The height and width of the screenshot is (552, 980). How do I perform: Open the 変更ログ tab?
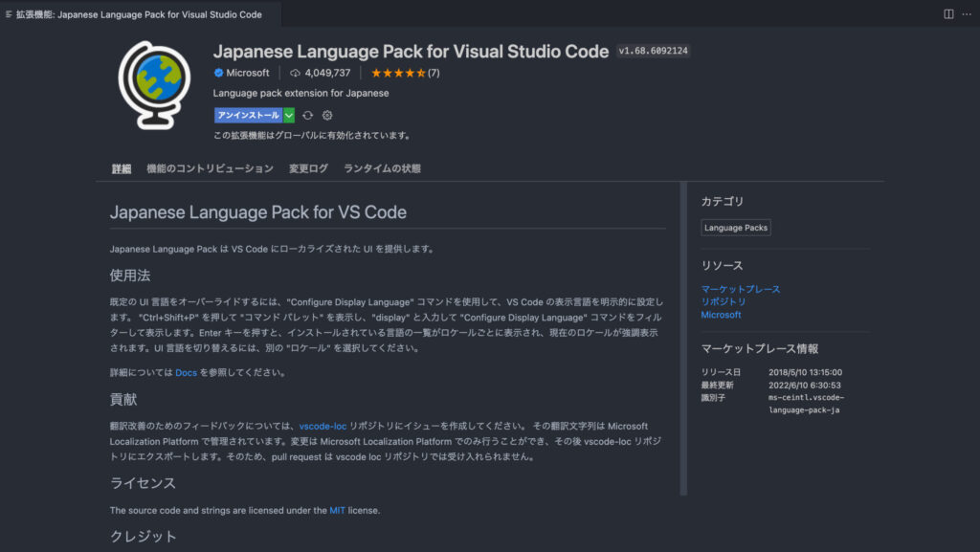click(x=308, y=168)
